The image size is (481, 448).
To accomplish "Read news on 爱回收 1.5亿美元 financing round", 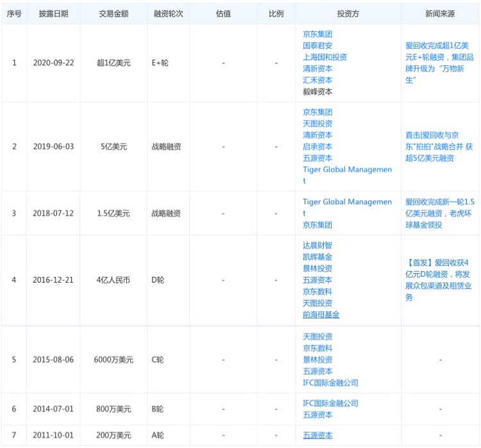I will (439, 213).
